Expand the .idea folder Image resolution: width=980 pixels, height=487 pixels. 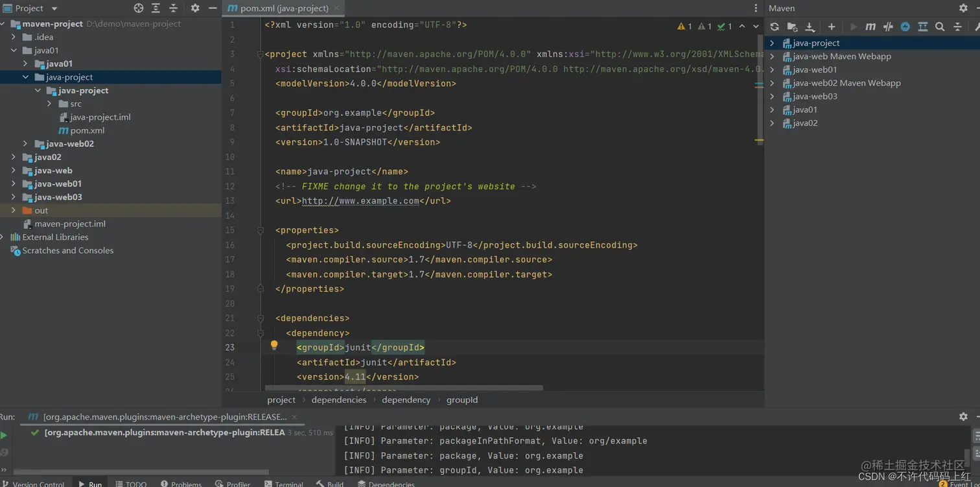(14, 37)
